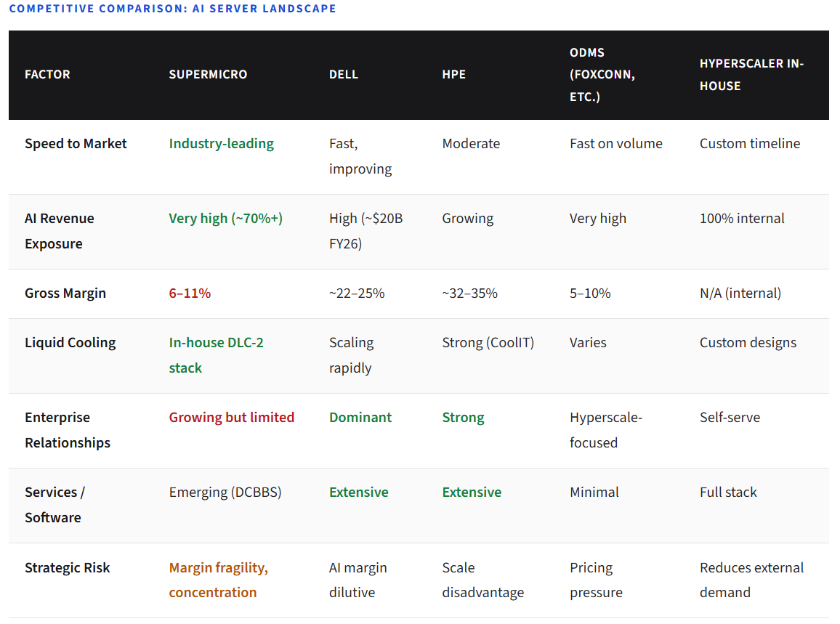
Task: Click the Competitive Comparison: AI Server Landscape heading
Action: (x=172, y=9)
